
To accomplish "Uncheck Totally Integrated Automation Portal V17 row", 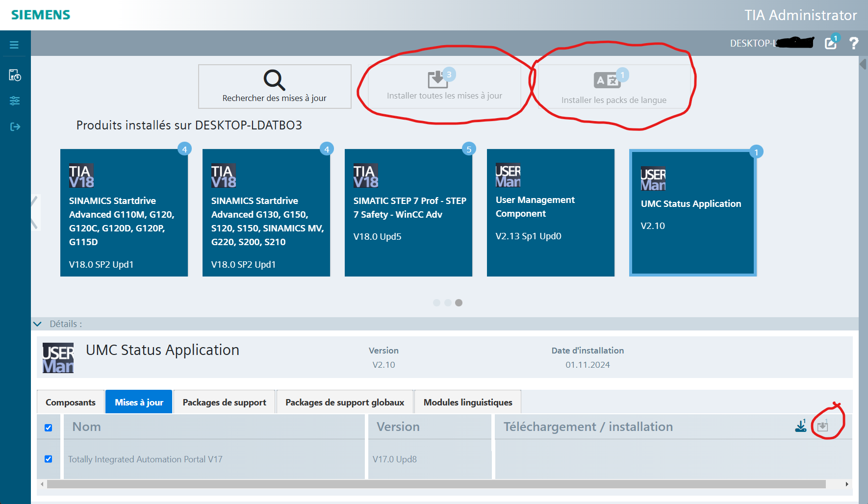I will click(49, 459).
